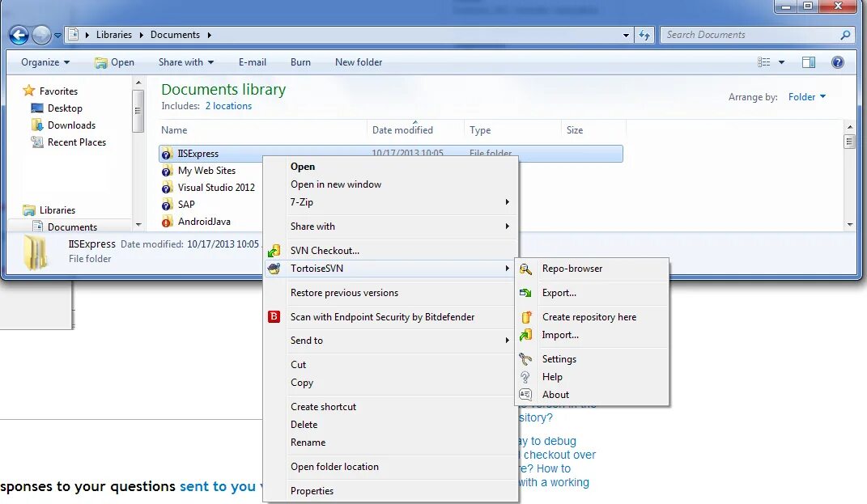
Task: Toggle the preview pane icon
Action: click(x=809, y=62)
